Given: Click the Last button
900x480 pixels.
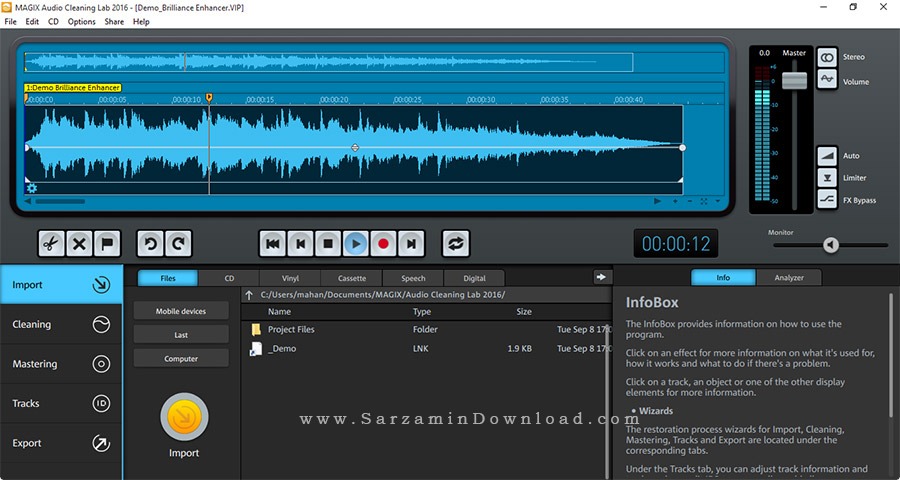Looking at the screenshot, I should click(x=181, y=335).
